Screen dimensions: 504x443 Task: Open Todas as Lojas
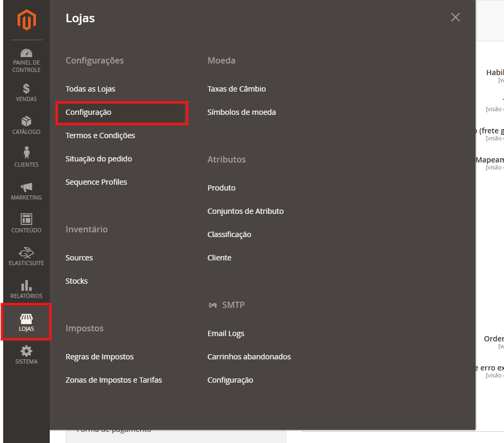(90, 89)
